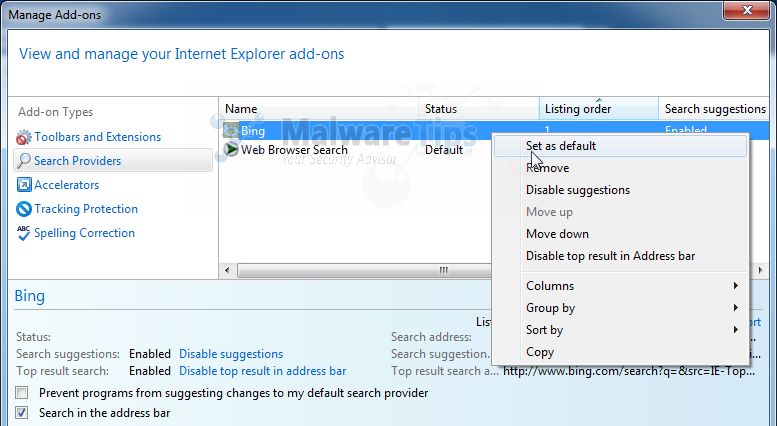
Task: Choose Copy from the context menu
Action: click(620, 352)
